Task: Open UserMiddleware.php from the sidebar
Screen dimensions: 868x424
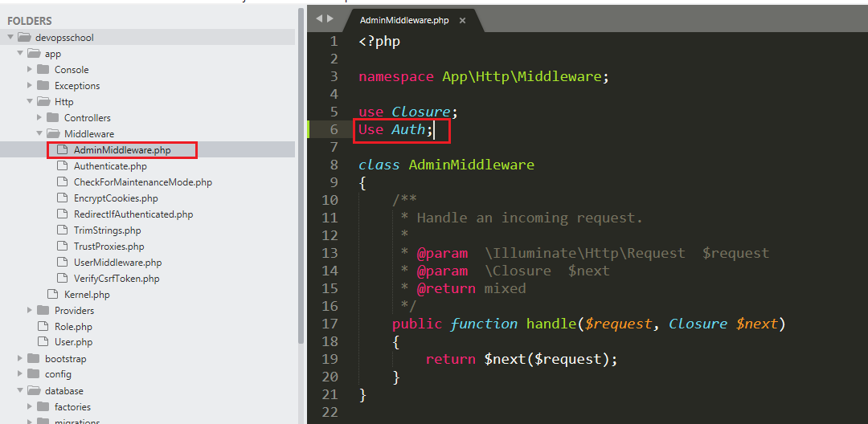Action: pyautogui.click(x=117, y=263)
